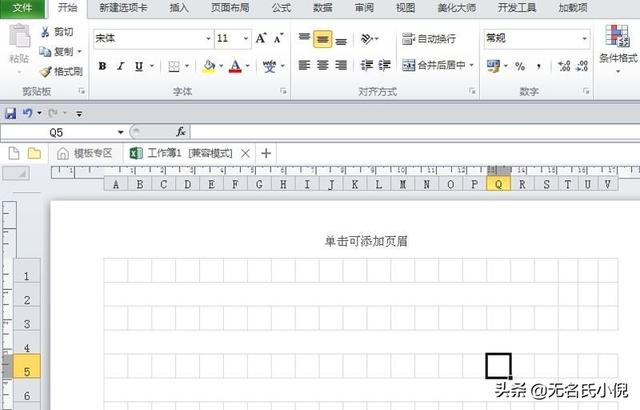Toggle italic text formatting

(121, 66)
